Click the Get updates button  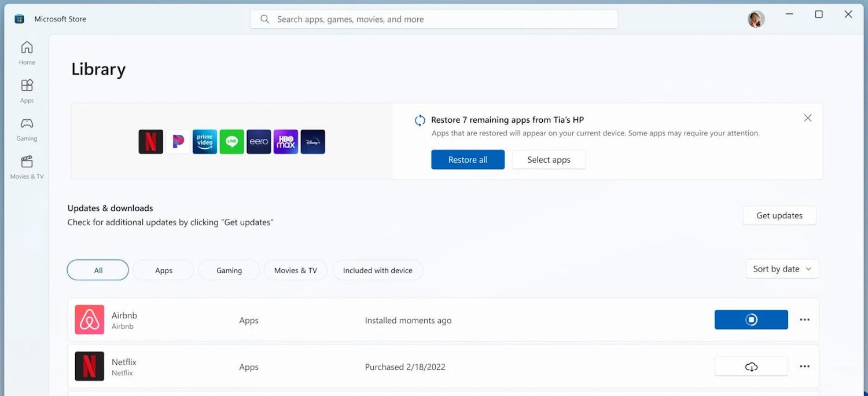[779, 215]
